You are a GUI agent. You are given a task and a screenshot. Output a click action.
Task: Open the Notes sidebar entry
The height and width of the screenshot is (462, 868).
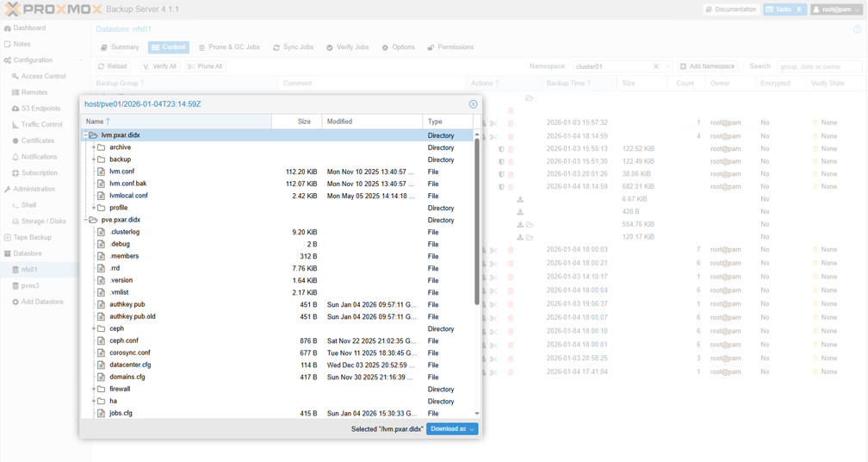(22, 44)
